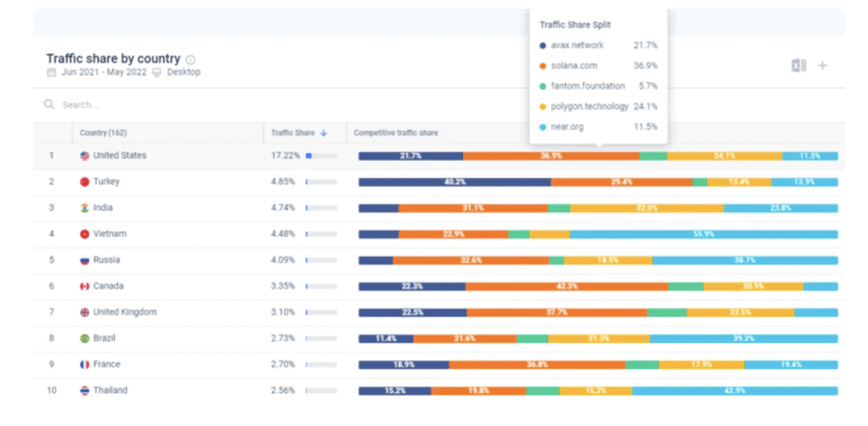Click into the Search field
868x426 pixels.
coord(438,105)
